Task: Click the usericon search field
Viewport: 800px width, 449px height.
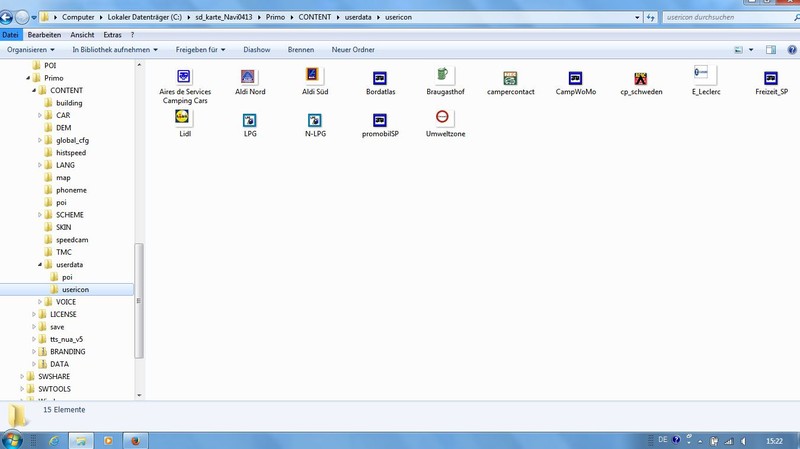Action: click(x=720, y=17)
